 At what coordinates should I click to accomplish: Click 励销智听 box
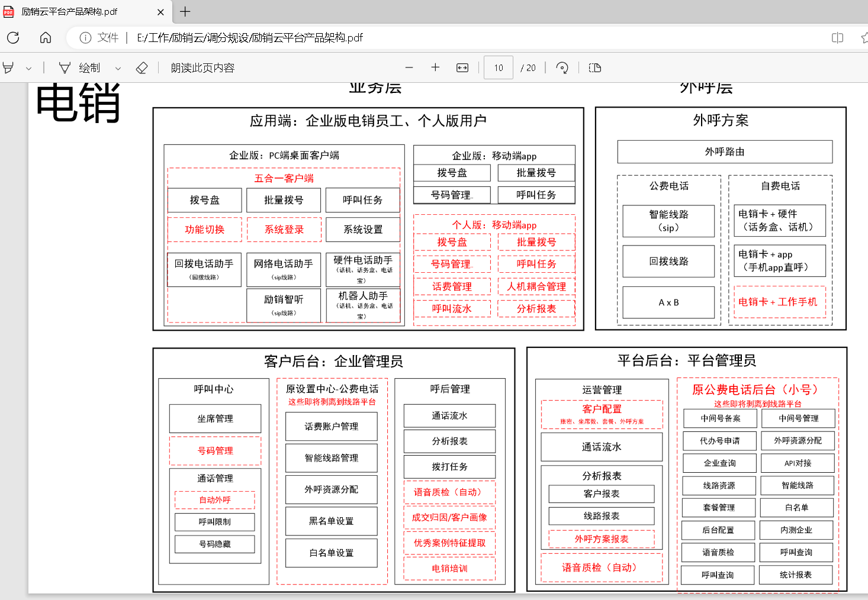(x=284, y=305)
